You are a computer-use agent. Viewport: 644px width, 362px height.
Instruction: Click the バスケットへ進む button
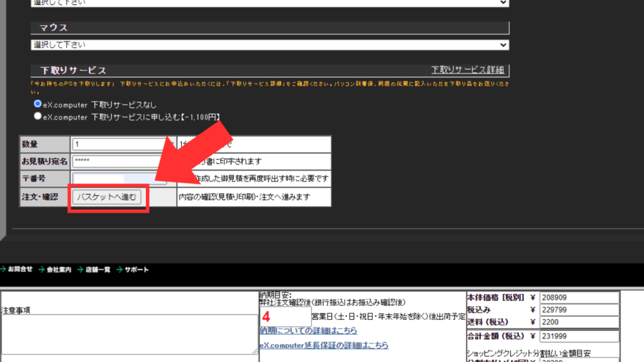pos(108,197)
